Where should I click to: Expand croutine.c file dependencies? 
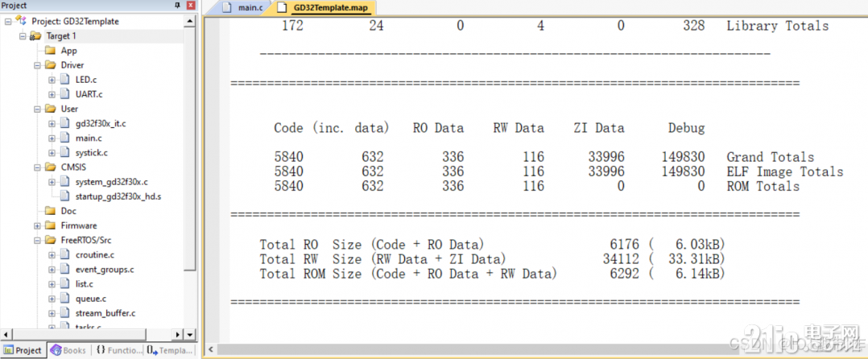[x=52, y=255]
